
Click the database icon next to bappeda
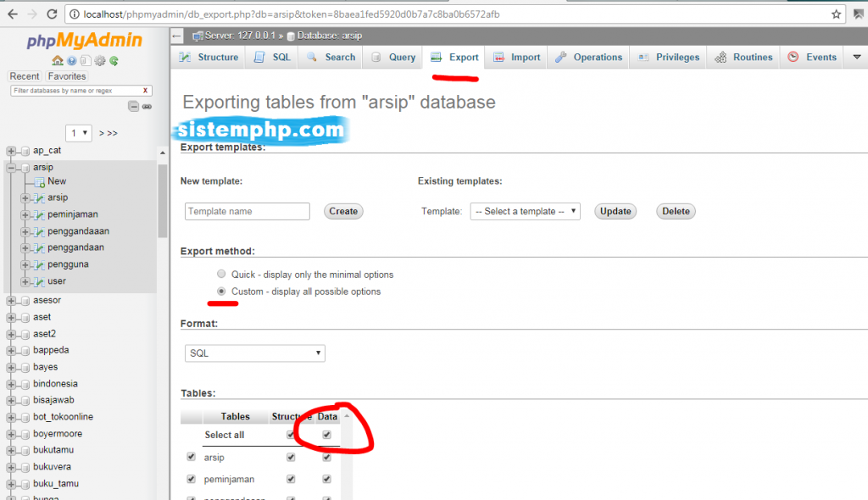tap(25, 351)
